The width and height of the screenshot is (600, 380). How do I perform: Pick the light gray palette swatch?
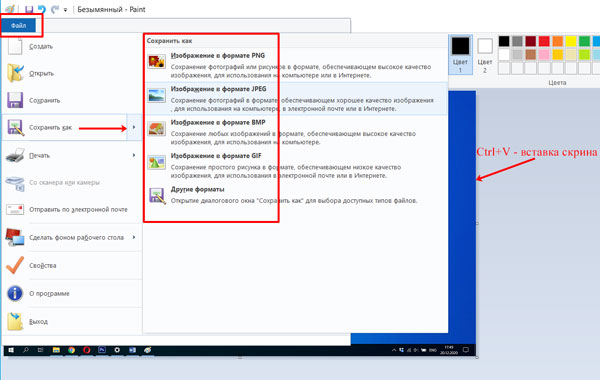pos(517,54)
